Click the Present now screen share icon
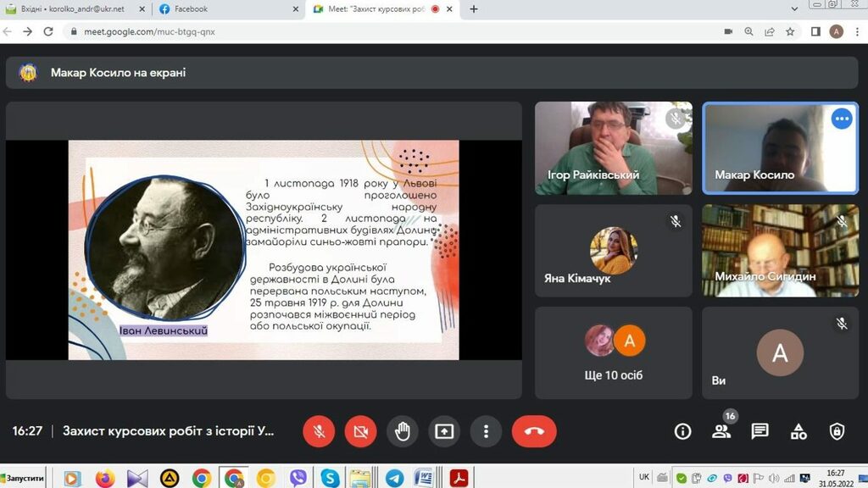868x488 pixels. (444, 431)
